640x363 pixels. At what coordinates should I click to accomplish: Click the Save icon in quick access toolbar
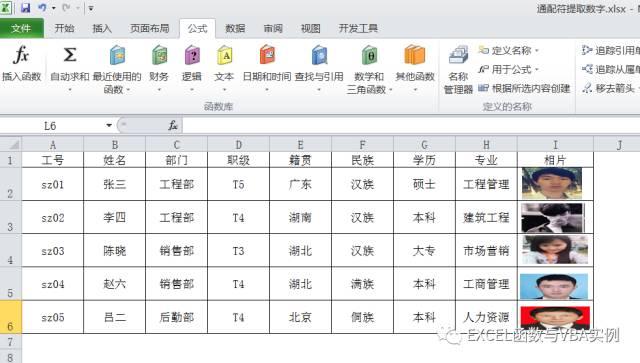[25, 7]
